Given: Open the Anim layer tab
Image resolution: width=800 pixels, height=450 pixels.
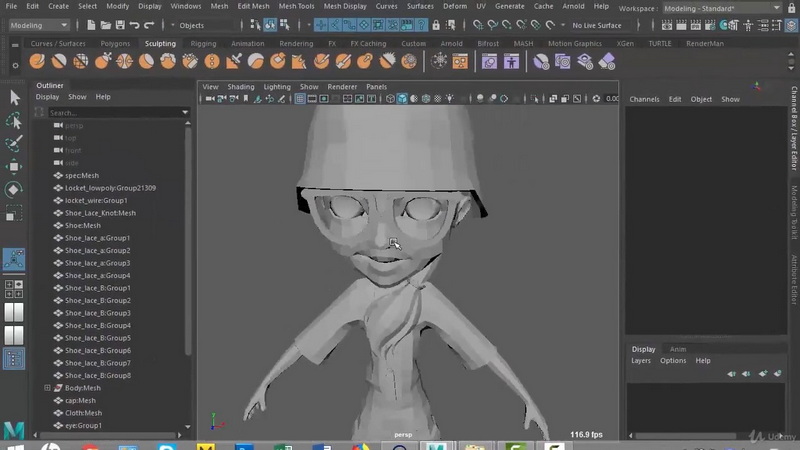Looking at the screenshot, I should (678, 349).
